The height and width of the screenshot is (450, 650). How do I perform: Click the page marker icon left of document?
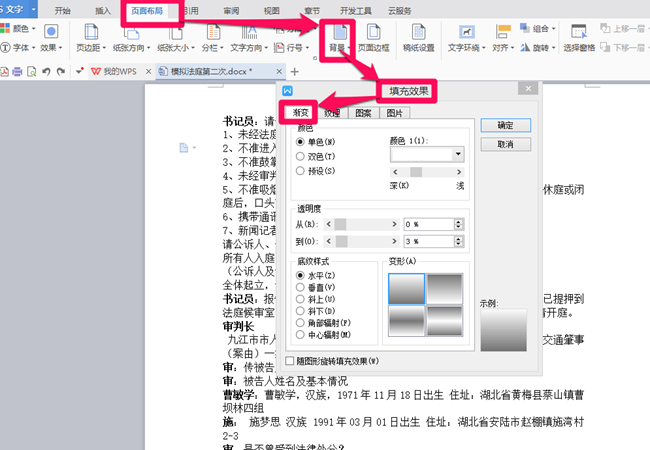(184, 148)
